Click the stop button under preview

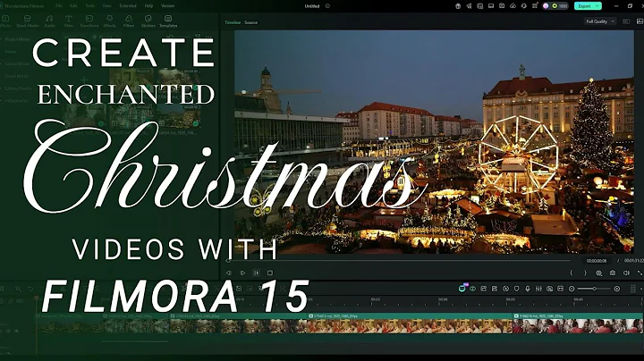tap(270, 273)
